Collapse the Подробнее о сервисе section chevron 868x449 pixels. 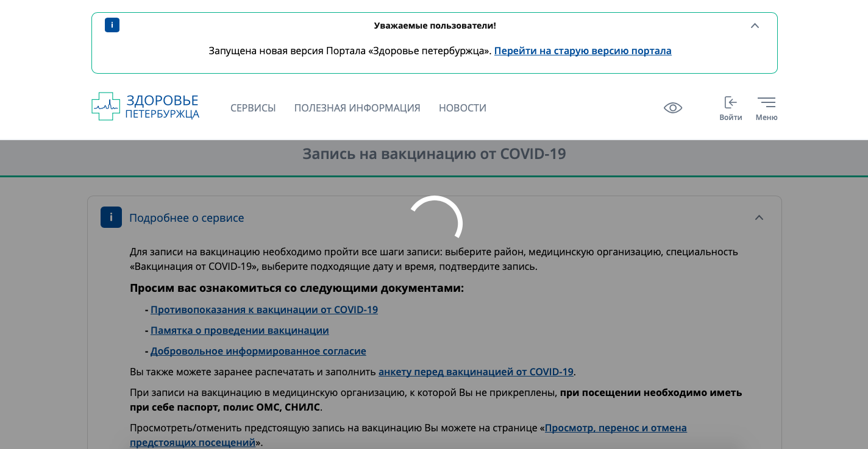tap(759, 217)
